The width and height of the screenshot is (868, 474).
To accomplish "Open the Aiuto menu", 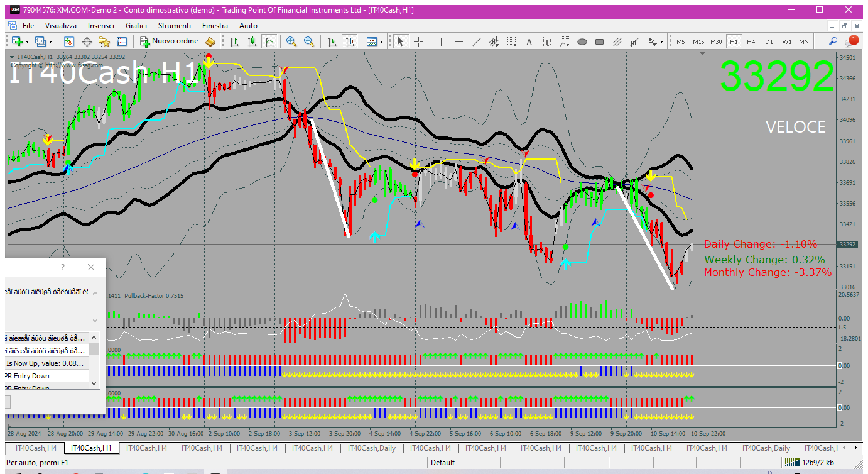I will pyautogui.click(x=249, y=26).
